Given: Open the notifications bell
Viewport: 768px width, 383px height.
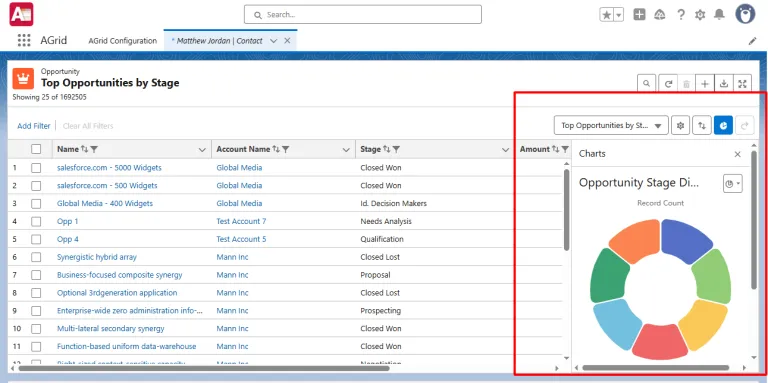Looking at the screenshot, I should pyautogui.click(x=719, y=15).
